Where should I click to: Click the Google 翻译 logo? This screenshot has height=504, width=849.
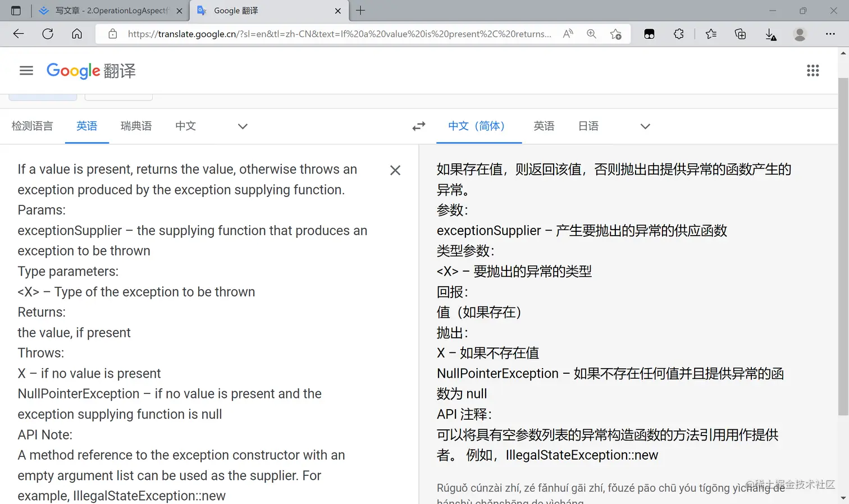point(91,71)
